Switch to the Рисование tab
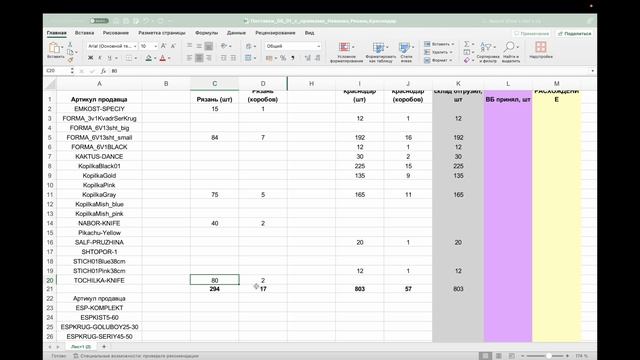The height and width of the screenshot is (360, 640). coord(116,33)
